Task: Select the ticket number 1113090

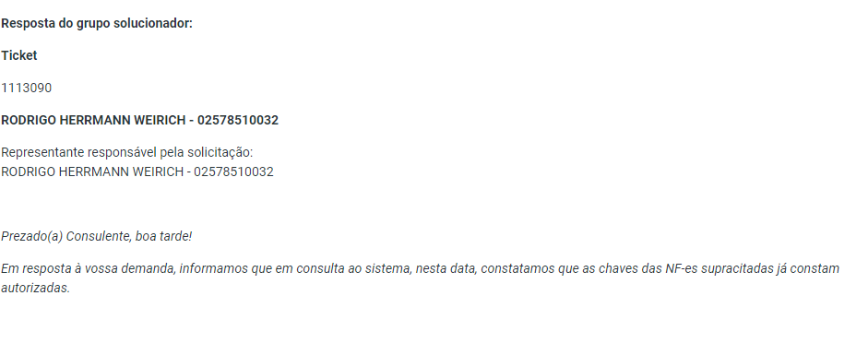Action: pyautogui.click(x=27, y=88)
